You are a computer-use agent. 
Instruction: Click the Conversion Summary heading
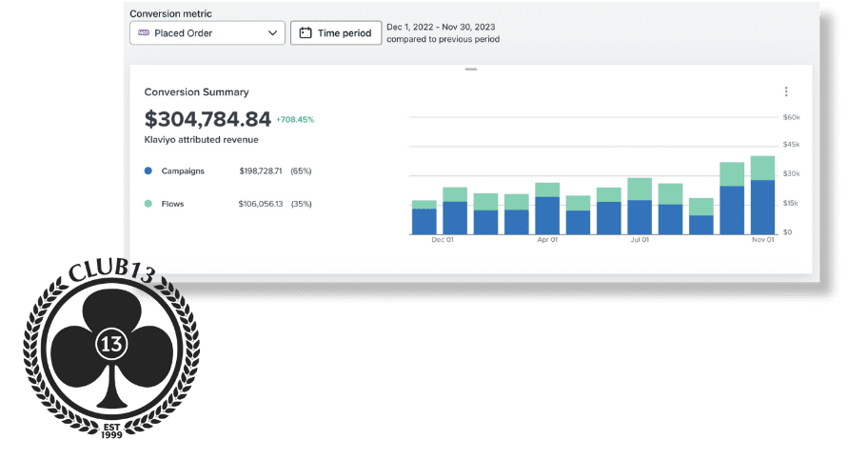click(196, 92)
